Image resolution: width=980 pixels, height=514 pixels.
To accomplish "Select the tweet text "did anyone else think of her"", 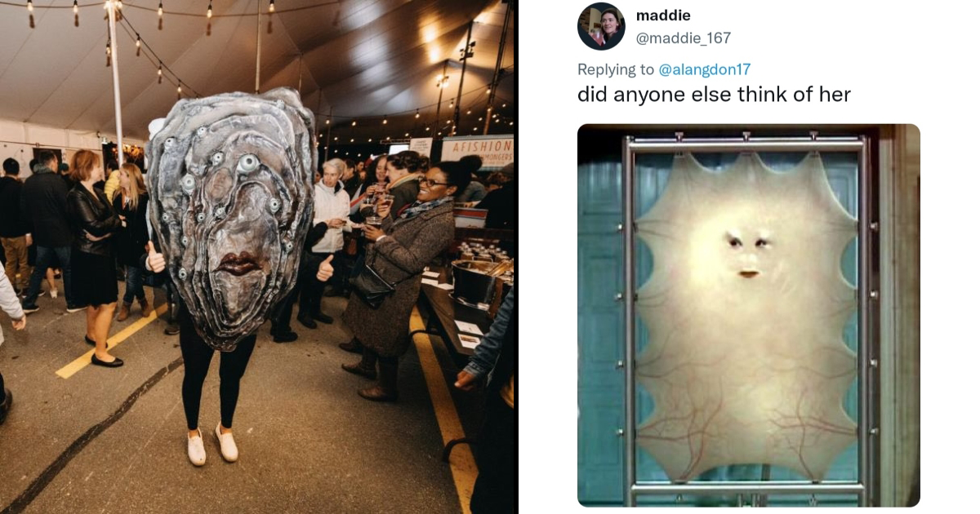I will click(x=714, y=95).
